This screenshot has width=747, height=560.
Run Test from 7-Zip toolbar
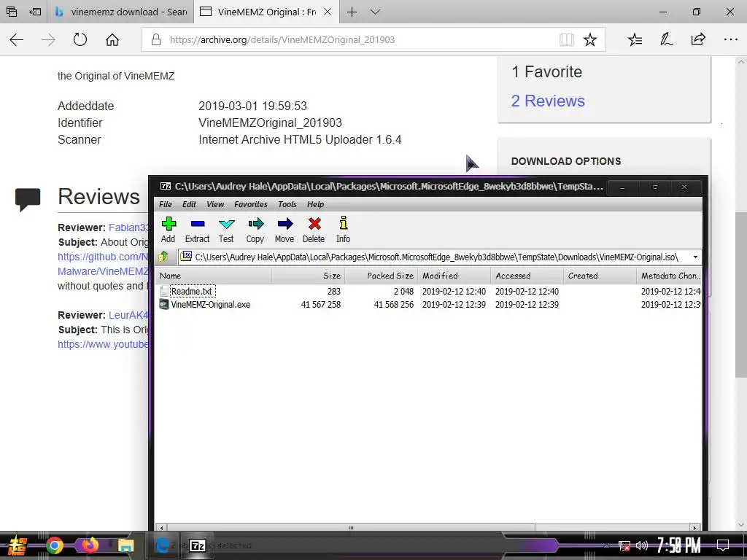[226, 230]
